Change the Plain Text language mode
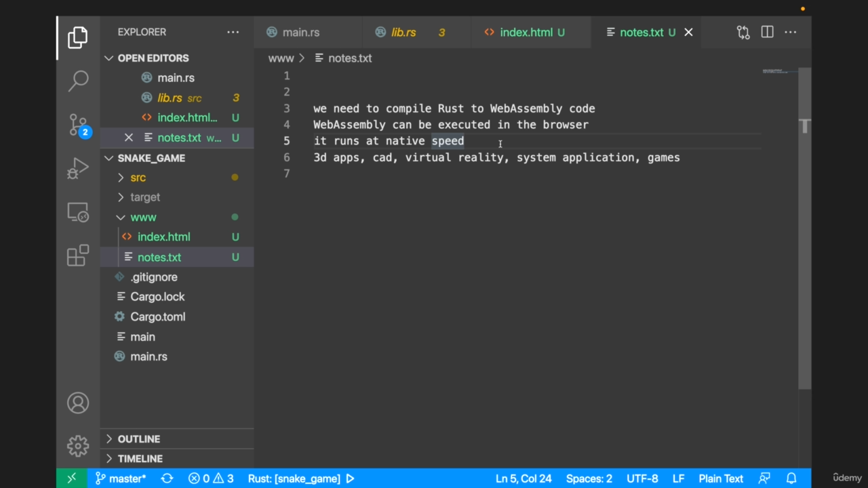 (721, 479)
